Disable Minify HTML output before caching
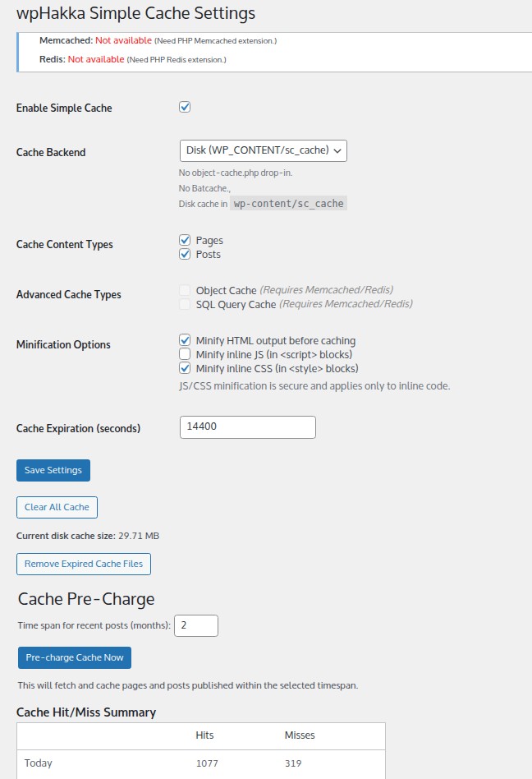The width and height of the screenshot is (532, 779). 185,340
